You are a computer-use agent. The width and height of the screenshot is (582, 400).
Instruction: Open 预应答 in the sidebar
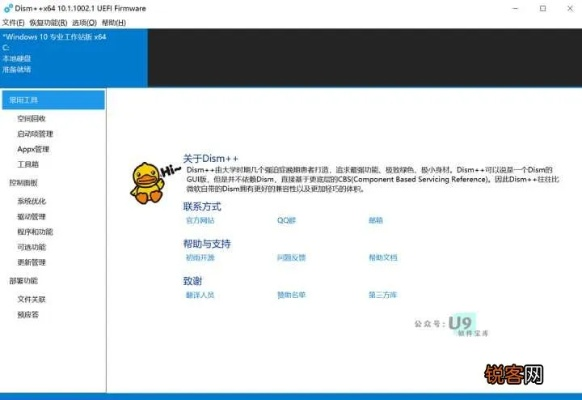(28, 315)
